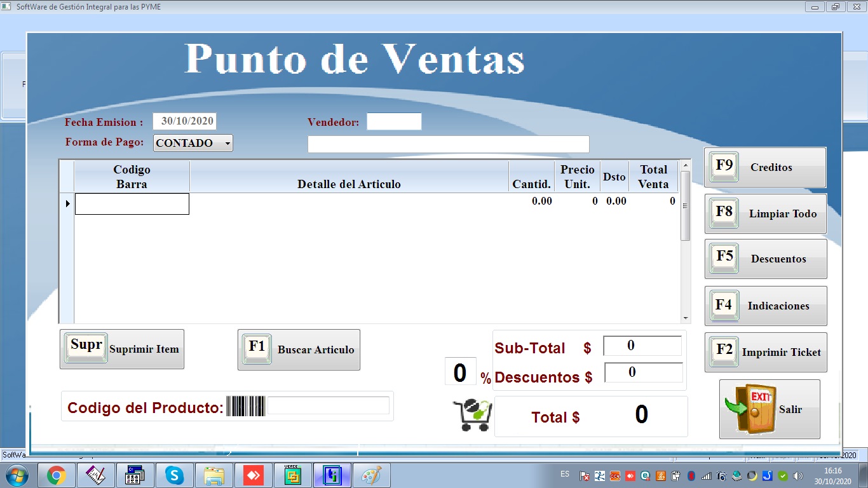This screenshot has width=868, height=488.
Task: Click the Salir button
Action: pos(770,409)
